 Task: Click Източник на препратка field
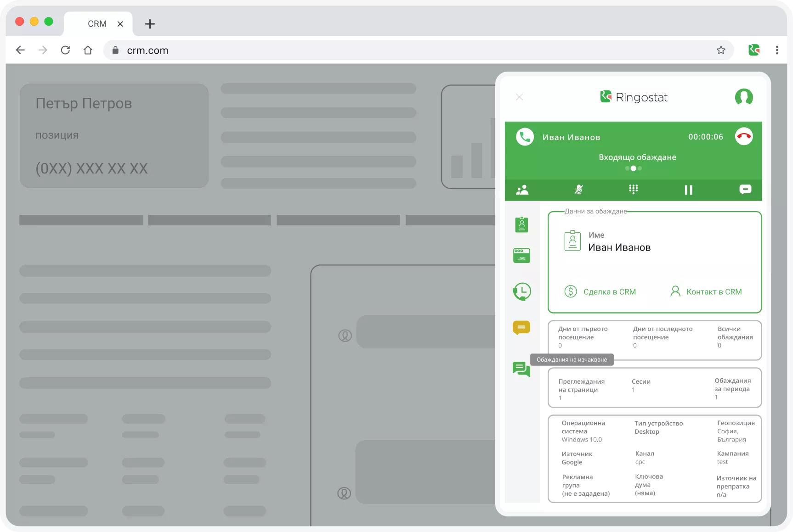tap(736, 486)
